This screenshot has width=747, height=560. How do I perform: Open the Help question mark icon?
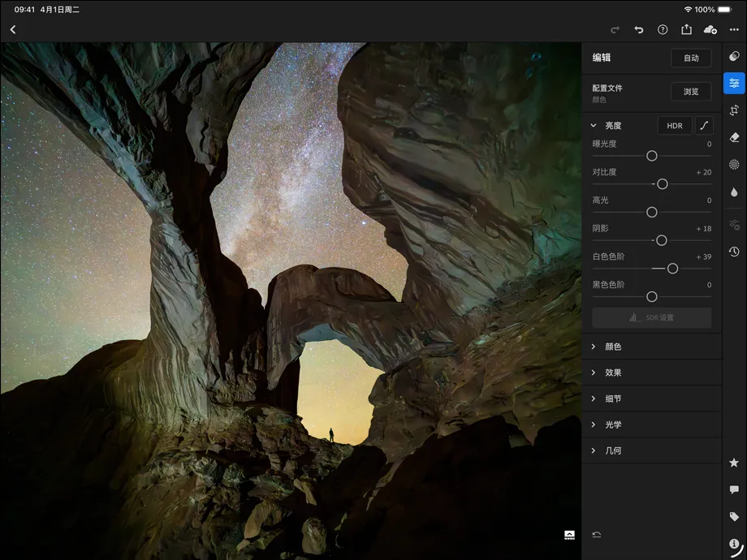(x=663, y=30)
